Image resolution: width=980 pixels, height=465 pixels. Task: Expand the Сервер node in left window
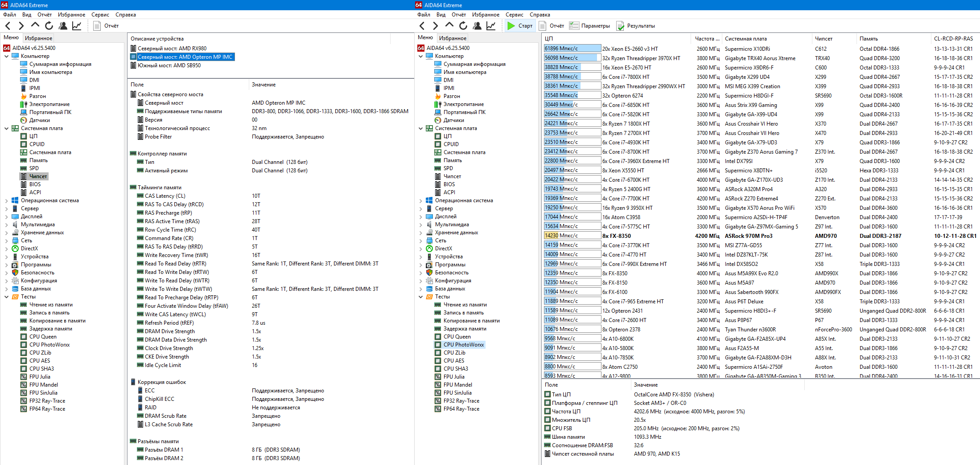tap(6, 208)
